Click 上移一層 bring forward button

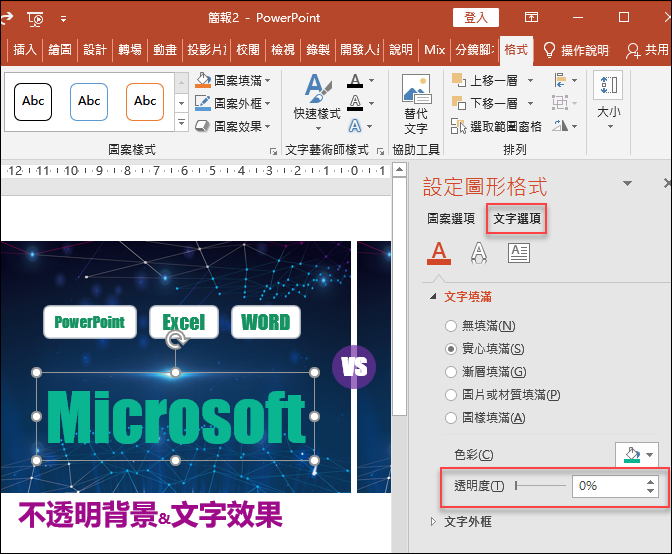(x=486, y=81)
